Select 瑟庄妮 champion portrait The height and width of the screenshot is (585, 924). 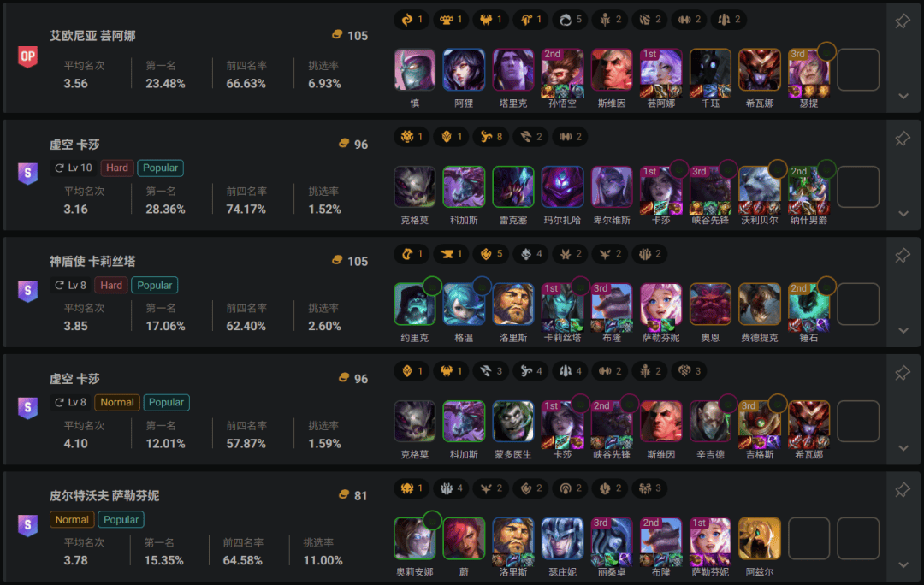coord(562,538)
